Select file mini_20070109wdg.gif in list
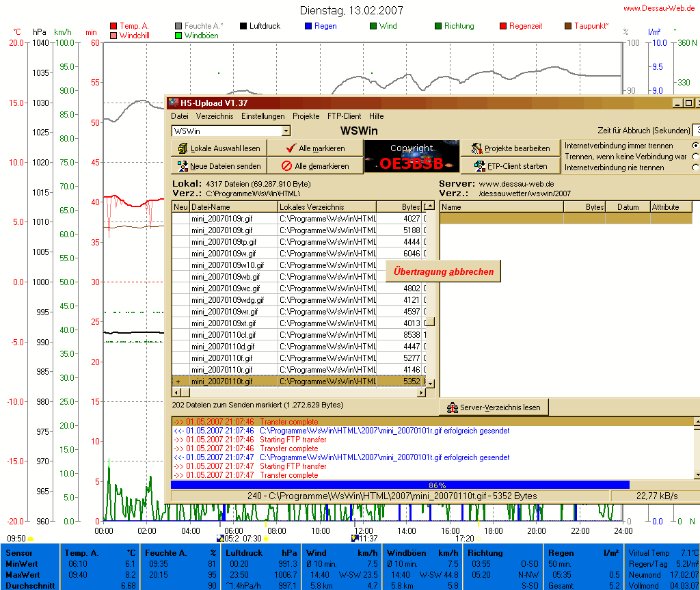This screenshot has height=590, width=700. click(x=228, y=300)
